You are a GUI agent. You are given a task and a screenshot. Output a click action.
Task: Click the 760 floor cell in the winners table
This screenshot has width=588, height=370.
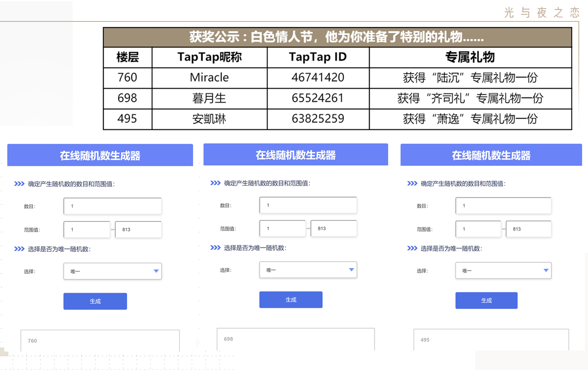pos(127,78)
